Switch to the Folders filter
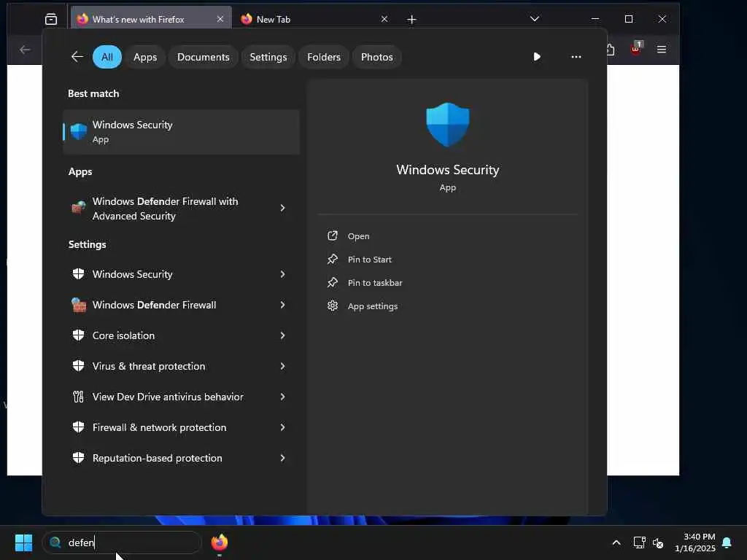This screenshot has height=560, width=747. tap(324, 57)
